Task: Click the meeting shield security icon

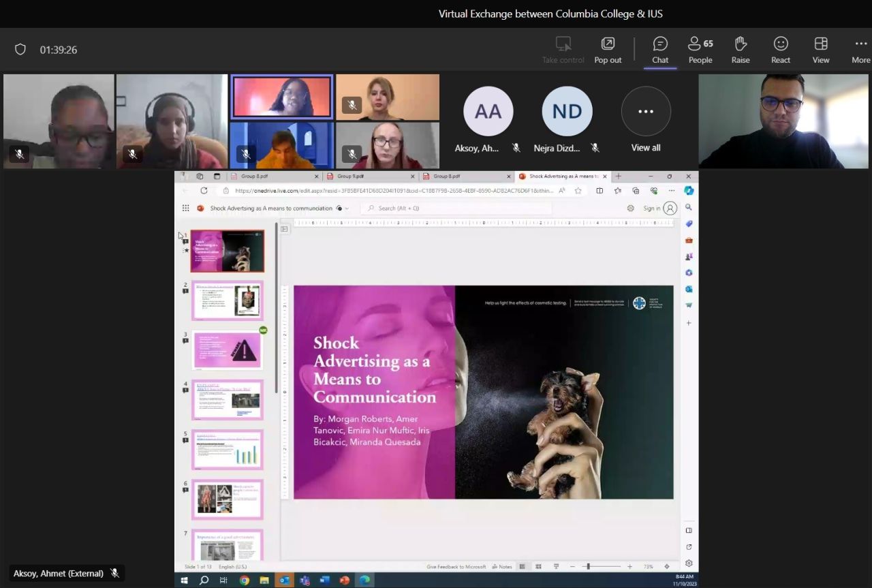Action: (20, 50)
